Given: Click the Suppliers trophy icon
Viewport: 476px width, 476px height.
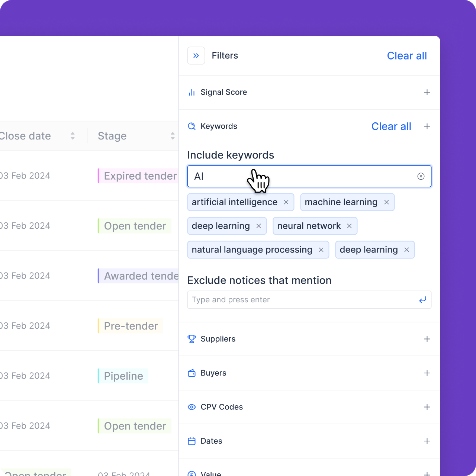Looking at the screenshot, I should pyautogui.click(x=192, y=339).
